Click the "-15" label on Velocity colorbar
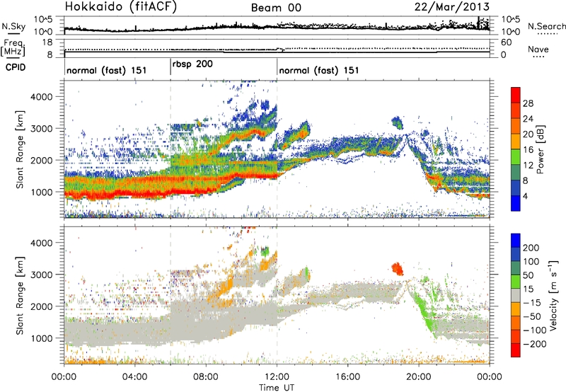This screenshot has height=392, width=566. pyautogui.click(x=532, y=302)
